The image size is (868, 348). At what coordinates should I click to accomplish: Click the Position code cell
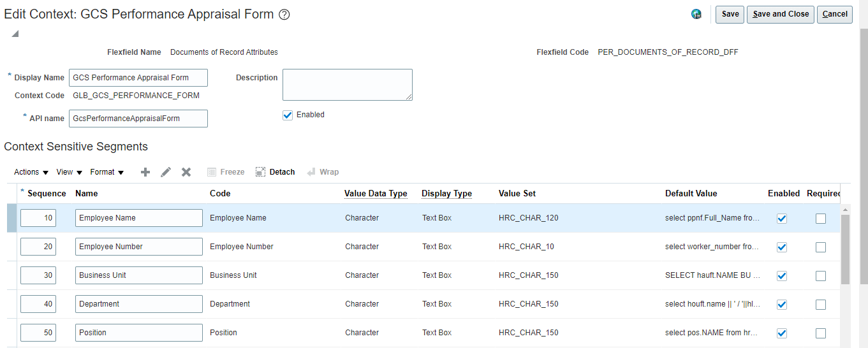pos(223,333)
